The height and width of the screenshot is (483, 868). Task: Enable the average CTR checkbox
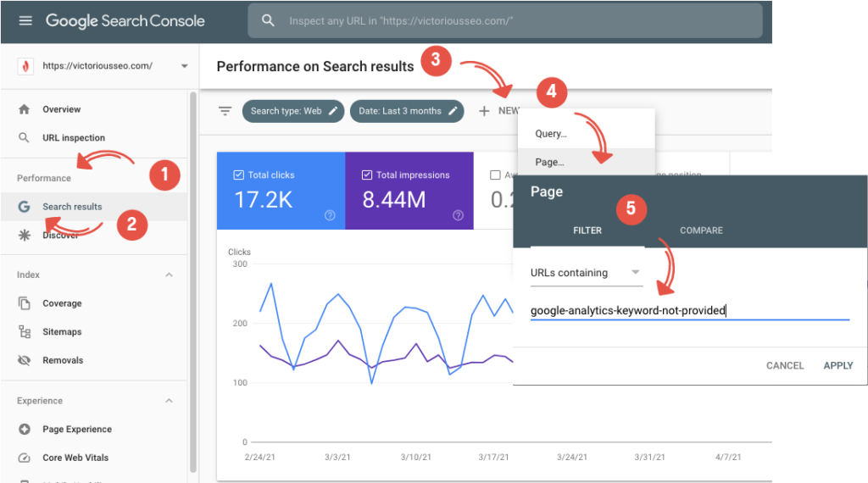pos(495,175)
